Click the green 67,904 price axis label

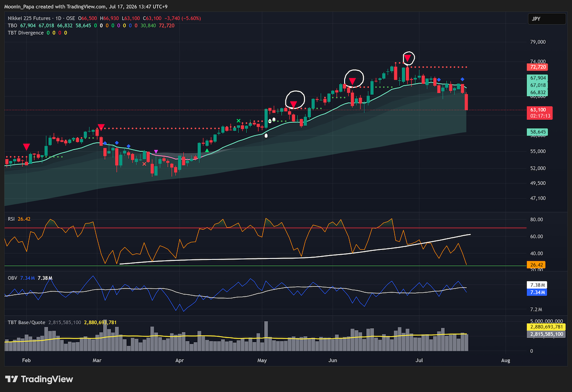538,78
